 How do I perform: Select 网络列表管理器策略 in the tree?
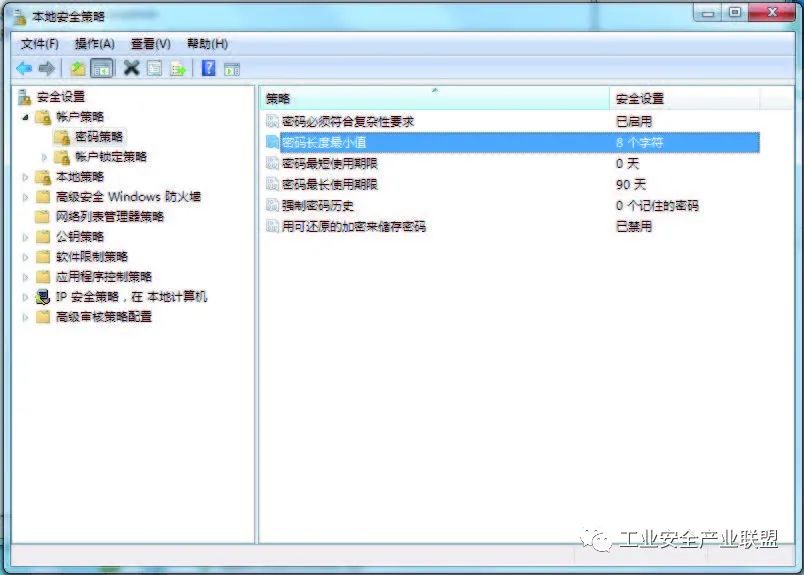click(x=109, y=217)
